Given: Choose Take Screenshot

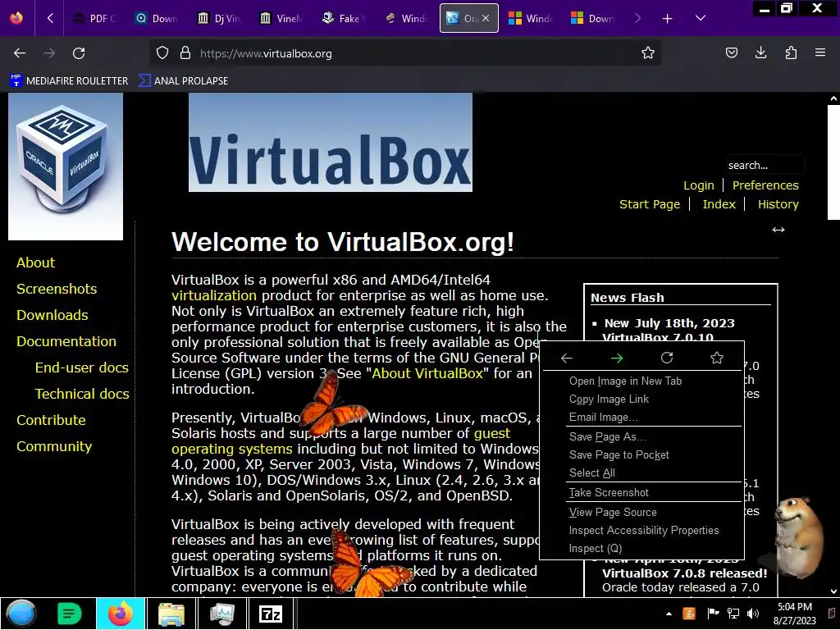Looking at the screenshot, I should point(641,492).
